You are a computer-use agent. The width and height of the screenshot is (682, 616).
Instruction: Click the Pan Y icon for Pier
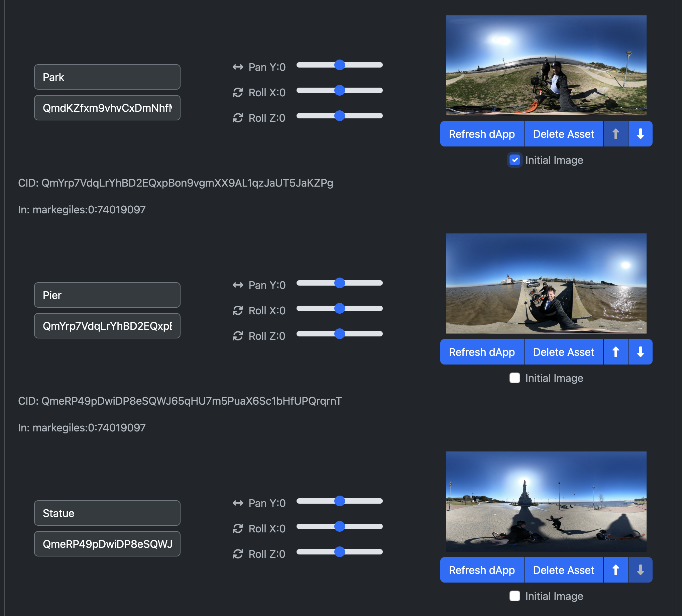(238, 285)
